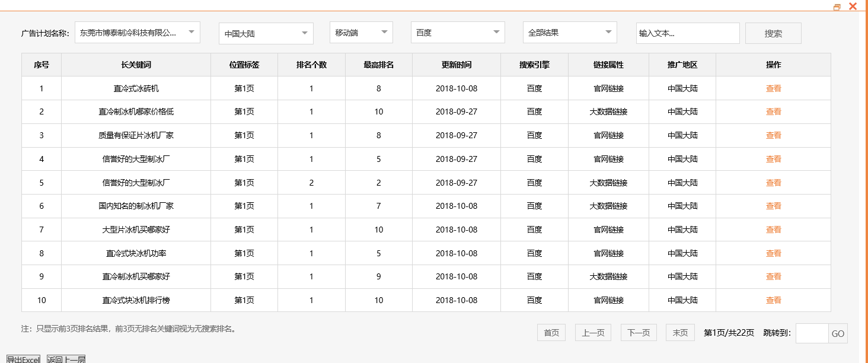Click the 搜索 search button

(773, 33)
